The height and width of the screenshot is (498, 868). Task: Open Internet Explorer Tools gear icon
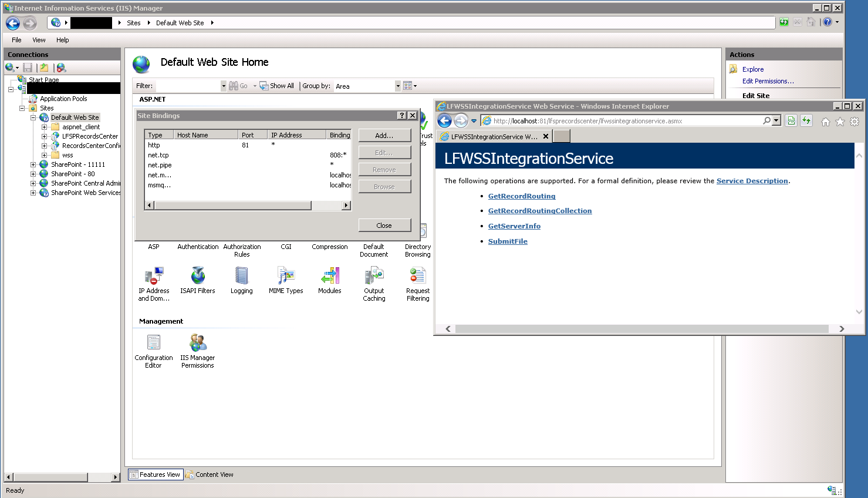pyautogui.click(x=855, y=122)
